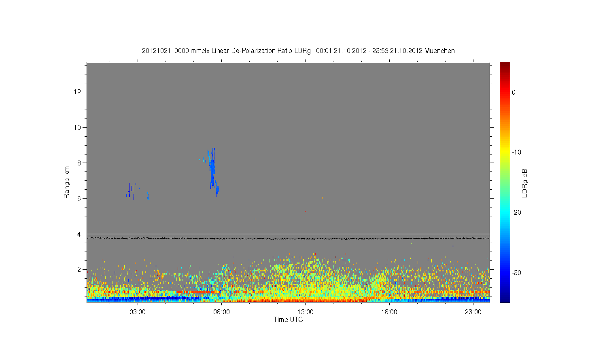607x364 pixels.
Task: Click the colorbar value -20 label
Action: pyautogui.click(x=516, y=213)
